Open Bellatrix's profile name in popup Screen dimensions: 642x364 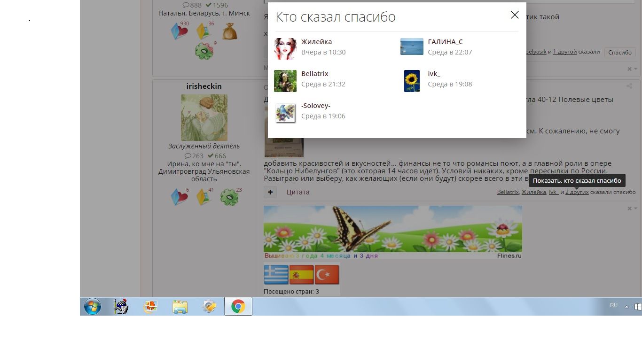coord(314,74)
